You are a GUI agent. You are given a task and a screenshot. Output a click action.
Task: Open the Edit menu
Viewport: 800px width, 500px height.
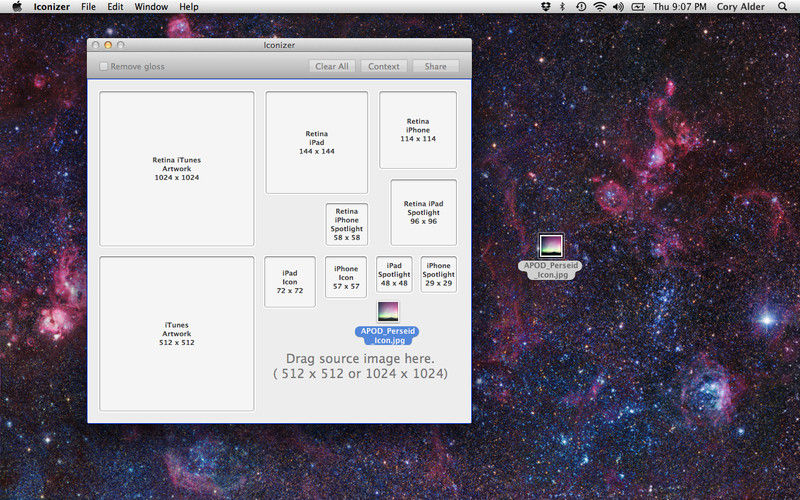pyautogui.click(x=115, y=7)
